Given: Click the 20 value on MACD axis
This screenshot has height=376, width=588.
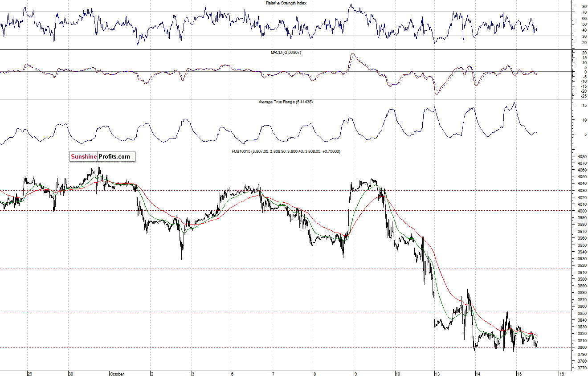Looking at the screenshot, I should click(x=584, y=53).
